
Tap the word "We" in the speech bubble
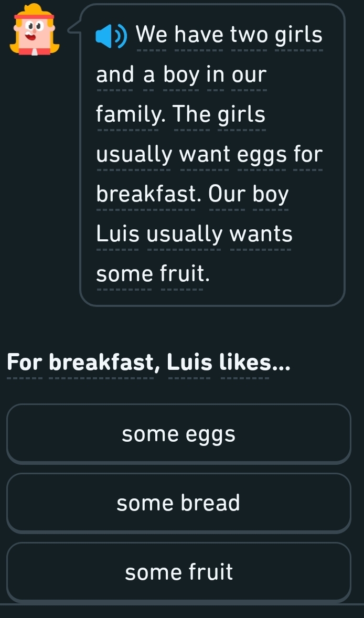[x=152, y=36]
